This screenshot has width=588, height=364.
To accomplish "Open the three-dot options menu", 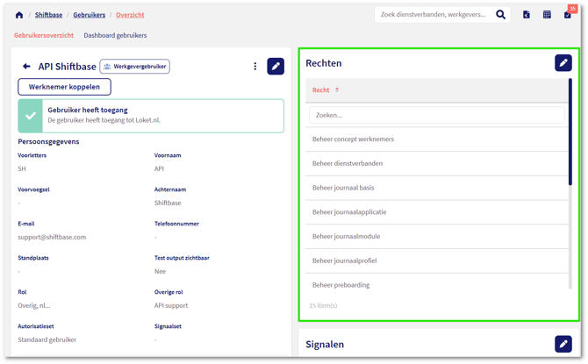I will click(255, 67).
